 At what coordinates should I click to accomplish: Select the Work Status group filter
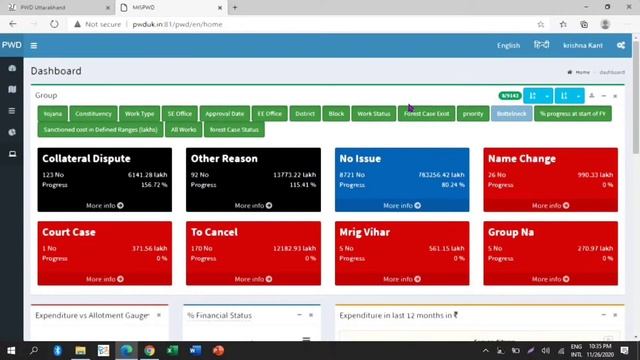point(374,114)
